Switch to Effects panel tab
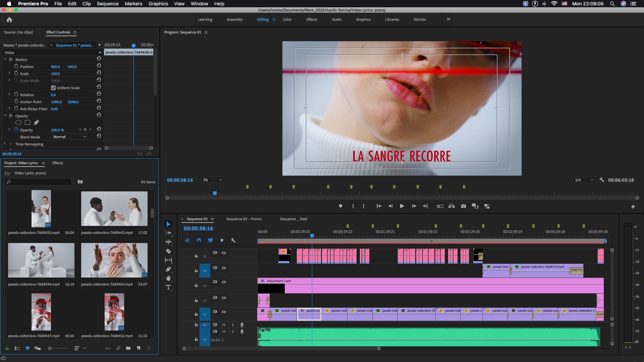The width and height of the screenshot is (644, 362). point(58,163)
